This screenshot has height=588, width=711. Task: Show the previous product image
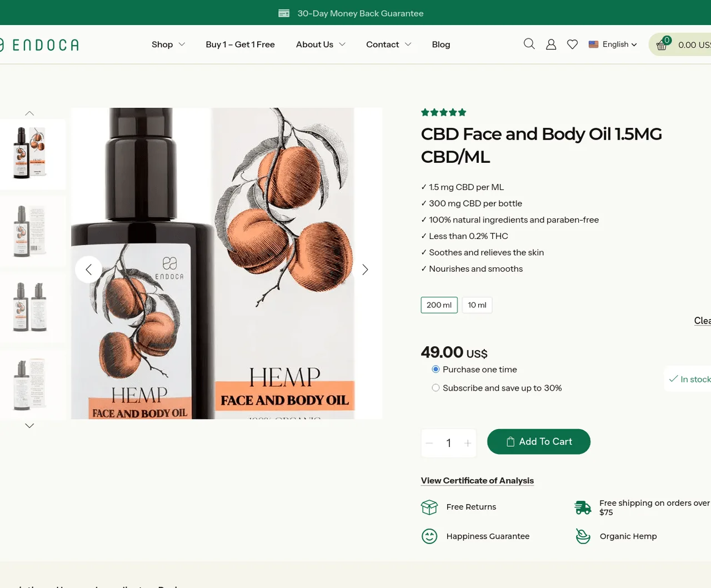point(89,270)
